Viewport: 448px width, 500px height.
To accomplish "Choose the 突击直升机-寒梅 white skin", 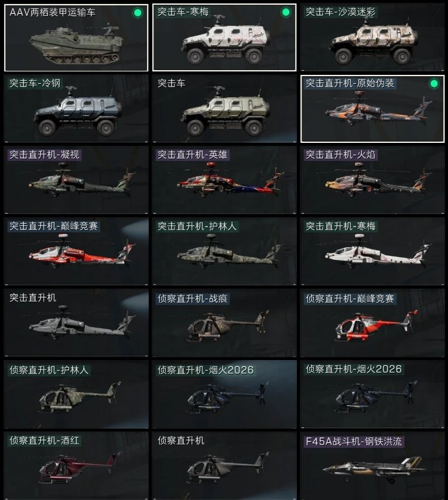I will (x=372, y=252).
